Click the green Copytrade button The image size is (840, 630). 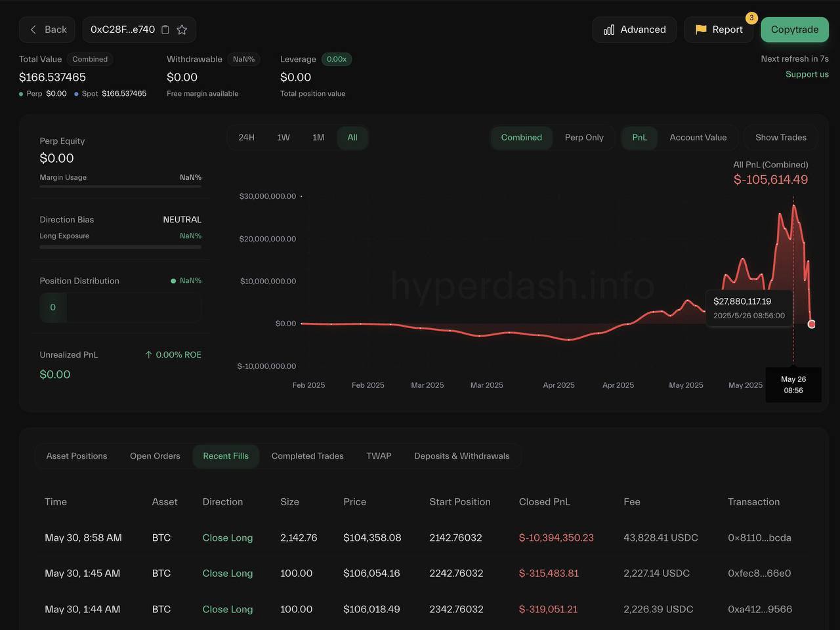point(795,30)
